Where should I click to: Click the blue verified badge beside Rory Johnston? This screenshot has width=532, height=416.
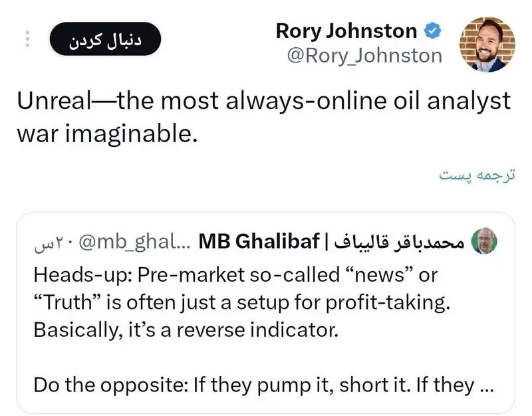tap(432, 30)
